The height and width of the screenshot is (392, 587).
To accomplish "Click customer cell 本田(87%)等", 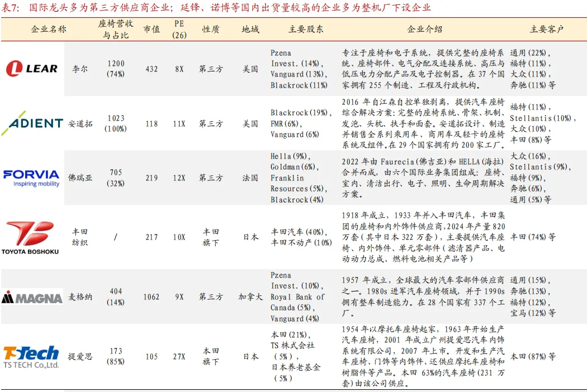I will tap(533, 356).
